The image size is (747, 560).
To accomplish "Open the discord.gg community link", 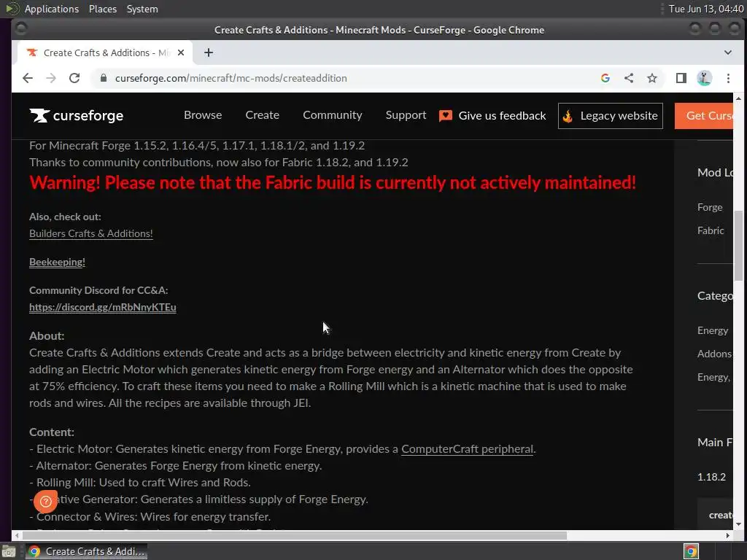I will [102, 308].
